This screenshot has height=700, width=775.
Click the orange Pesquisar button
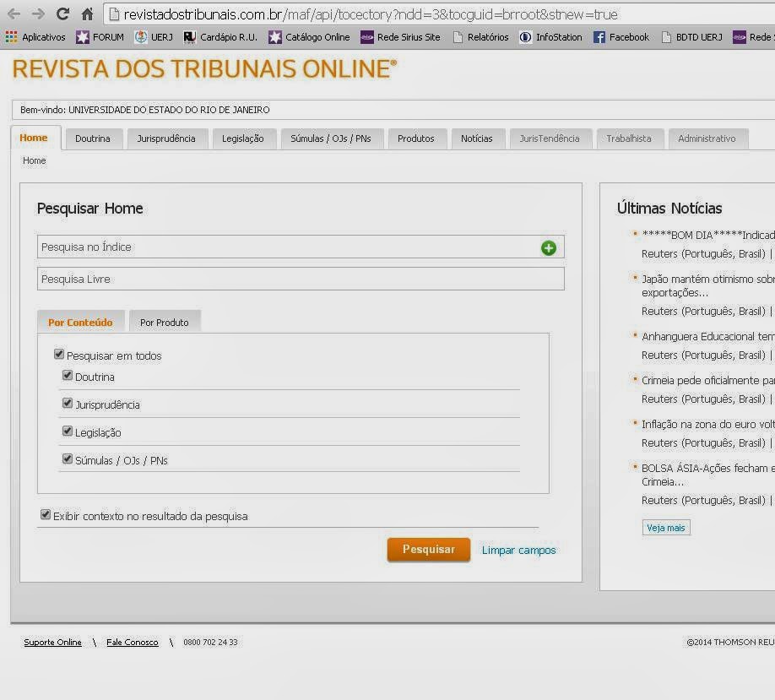click(429, 549)
